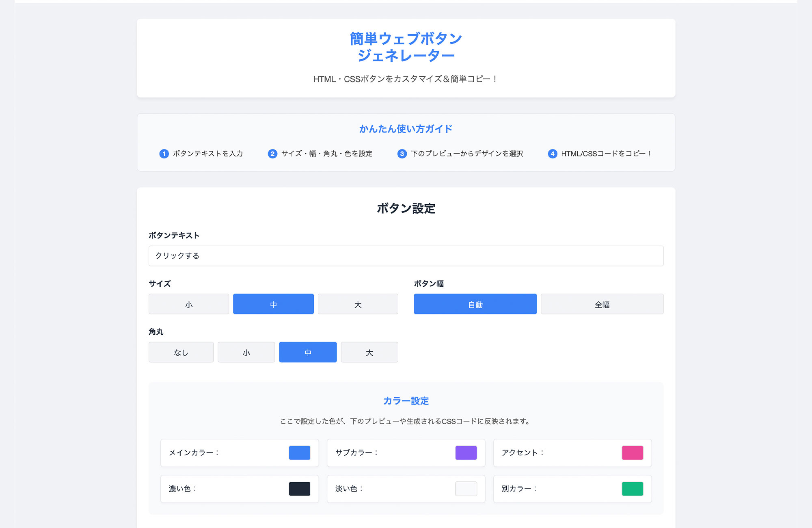Set 角丸 to なし
Screen dimensions: 812x528
(181, 352)
